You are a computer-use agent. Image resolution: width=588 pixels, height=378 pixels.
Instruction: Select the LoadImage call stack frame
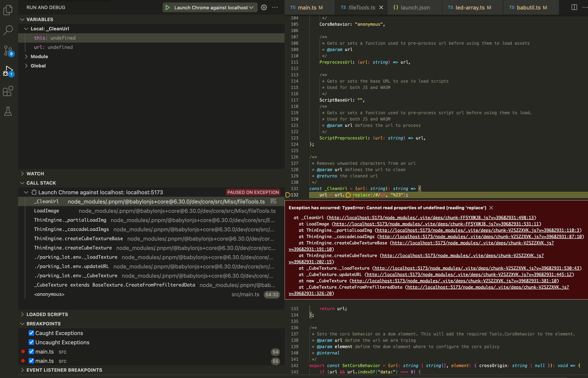pos(47,211)
